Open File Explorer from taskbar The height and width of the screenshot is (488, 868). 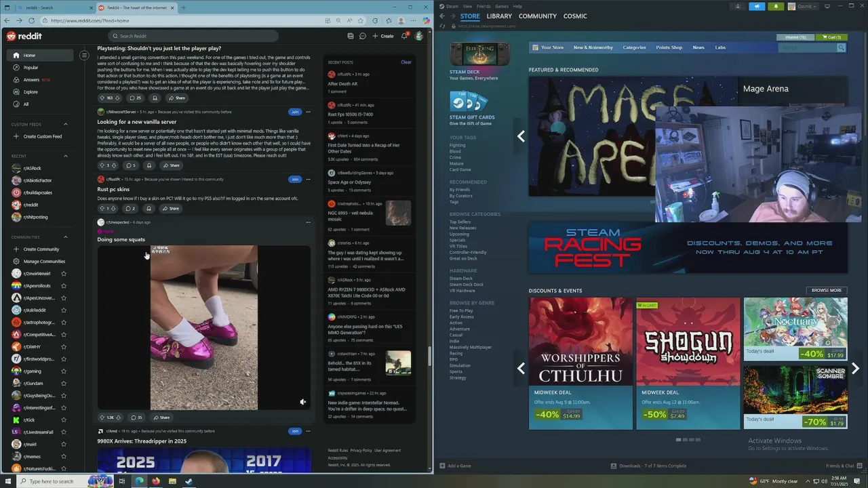(172, 481)
